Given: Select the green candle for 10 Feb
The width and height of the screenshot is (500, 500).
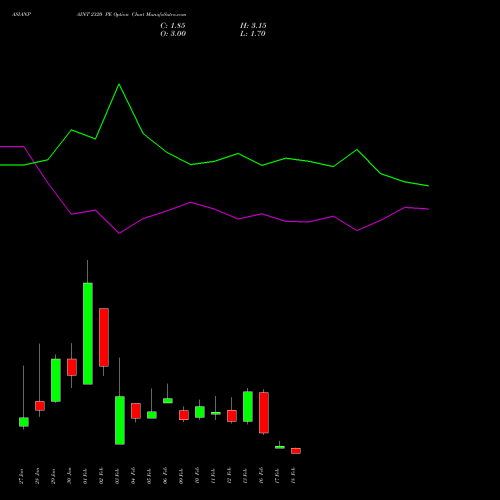Looking at the screenshot, I should coord(200,412).
